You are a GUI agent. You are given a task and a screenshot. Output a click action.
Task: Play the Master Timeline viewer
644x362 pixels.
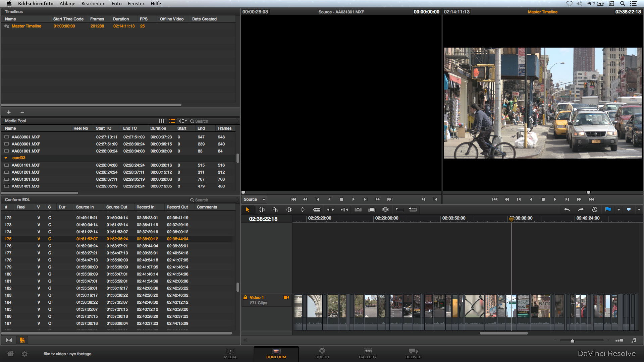555,199
